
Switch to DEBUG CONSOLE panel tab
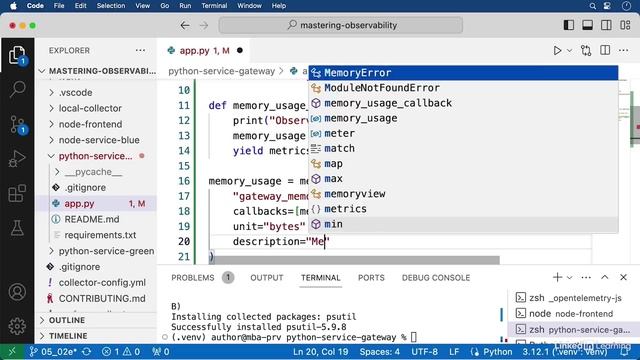coord(436,278)
